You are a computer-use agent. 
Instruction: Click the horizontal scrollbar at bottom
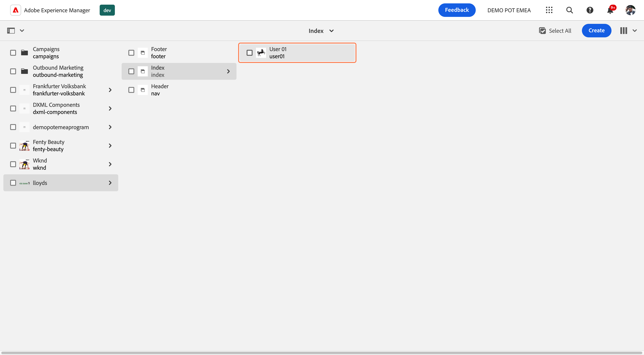(x=322, y=353)
